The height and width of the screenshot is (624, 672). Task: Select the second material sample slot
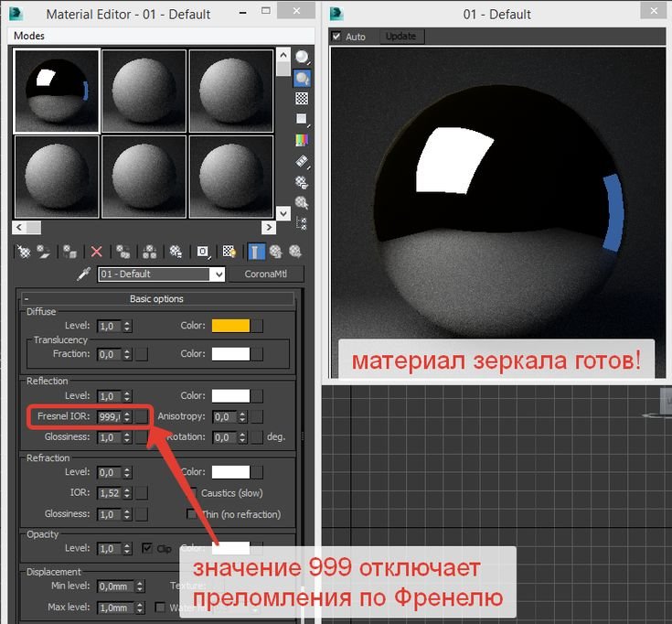click(x=144, y=90)
